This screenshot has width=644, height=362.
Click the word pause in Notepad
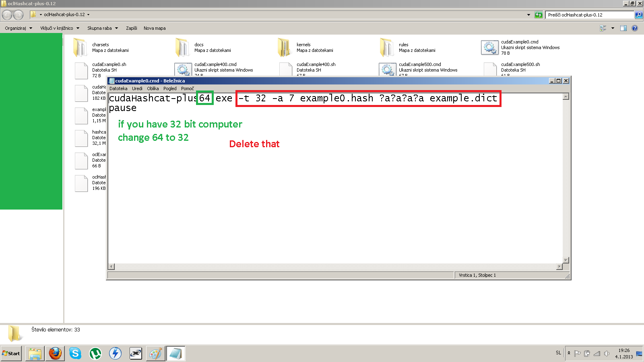click(x=123, y=108)
